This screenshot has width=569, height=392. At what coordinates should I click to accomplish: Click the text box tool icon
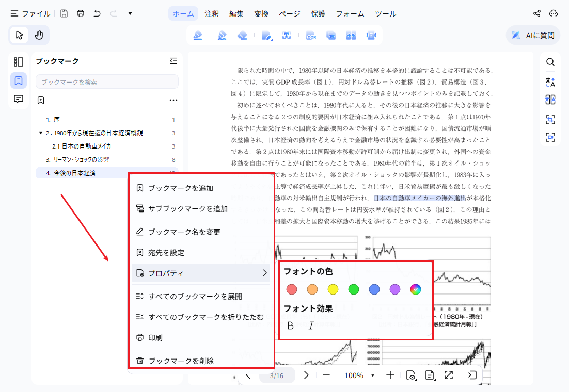click(287, 36)
